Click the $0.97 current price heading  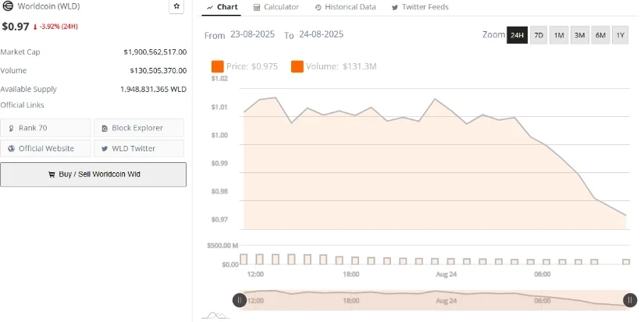[16, 27]
